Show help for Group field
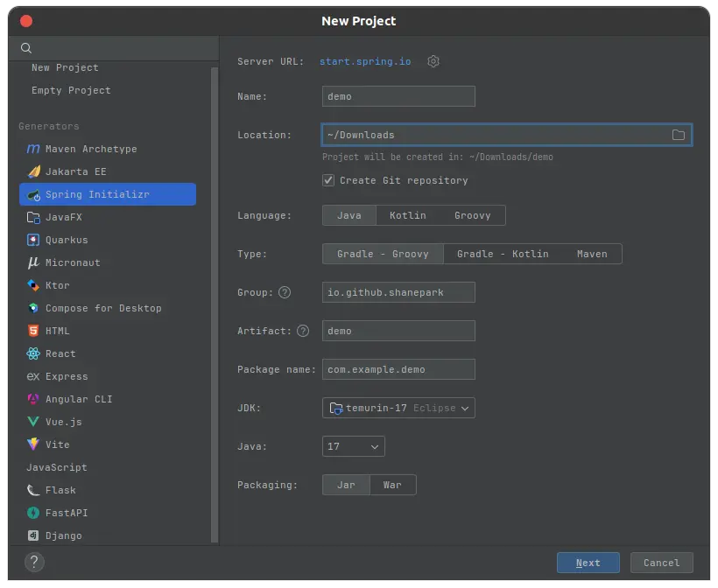This screenshot has width=718, height=588. [x=285, y=292]
